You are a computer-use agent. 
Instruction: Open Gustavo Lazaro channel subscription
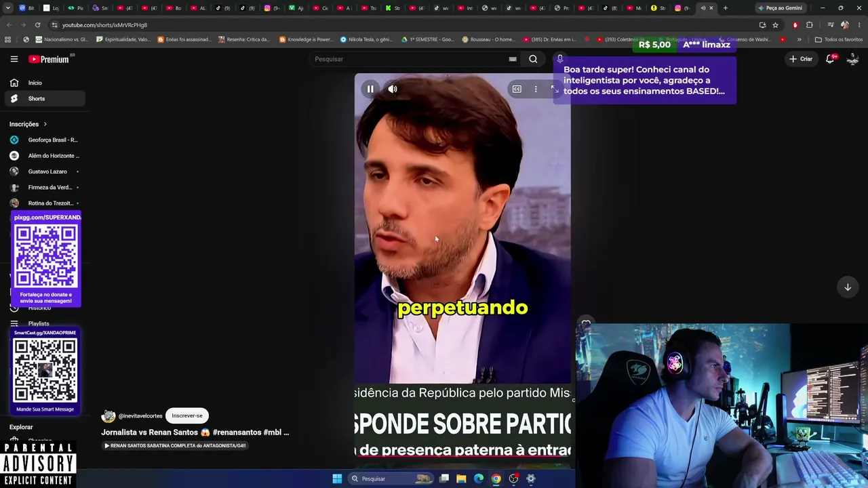[45, 171]
